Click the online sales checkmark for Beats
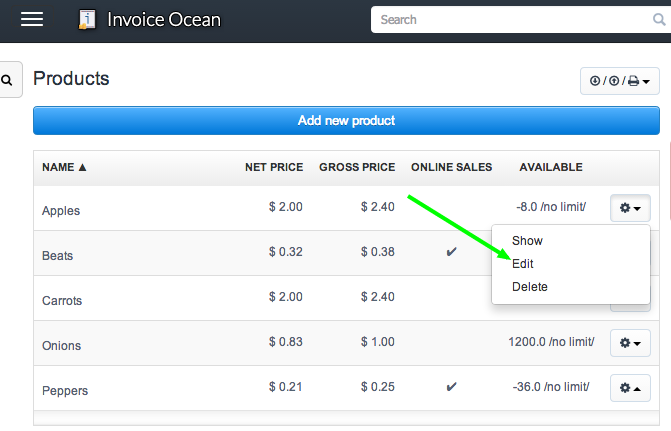The image size is (671, 431). coord(451,252)
